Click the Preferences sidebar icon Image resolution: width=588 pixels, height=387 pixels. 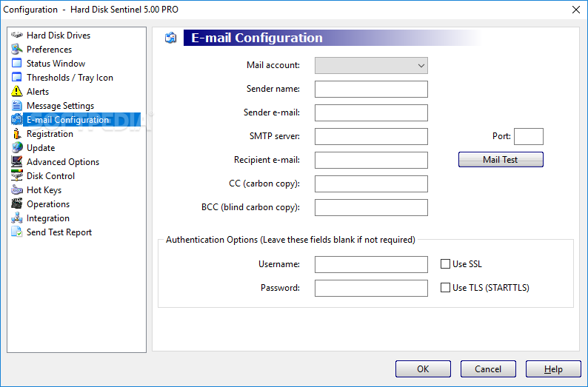[x=17, y=49]
